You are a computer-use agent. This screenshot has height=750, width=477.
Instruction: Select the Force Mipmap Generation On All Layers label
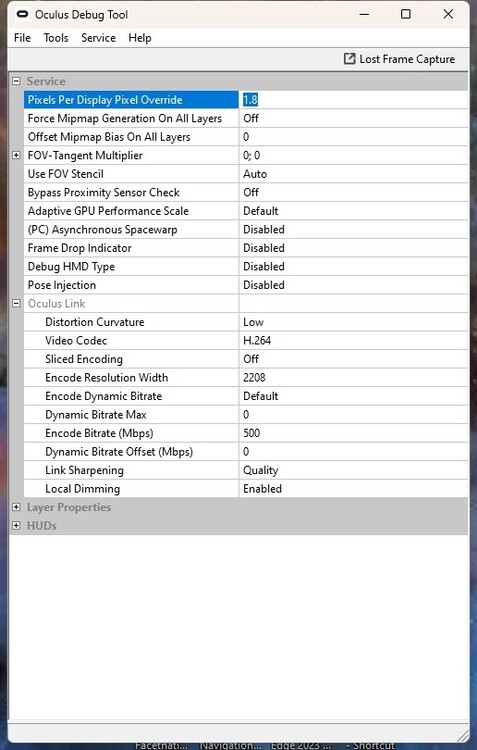coord(125,119)
